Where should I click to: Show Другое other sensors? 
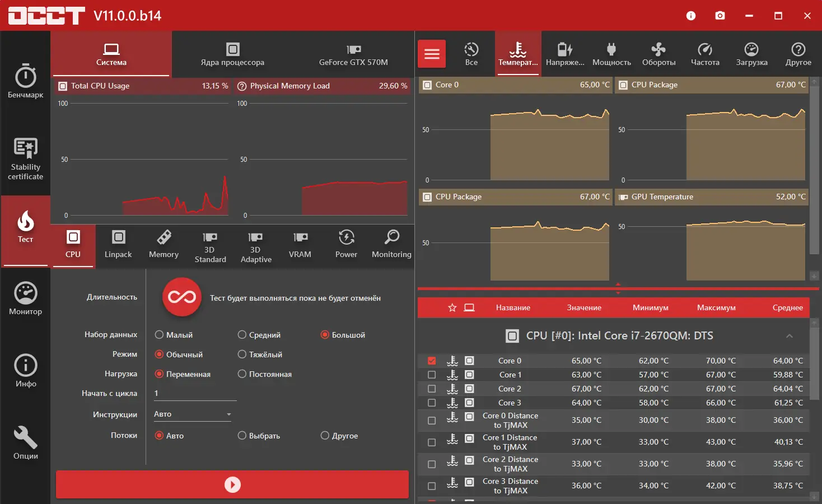click(798, 54)
